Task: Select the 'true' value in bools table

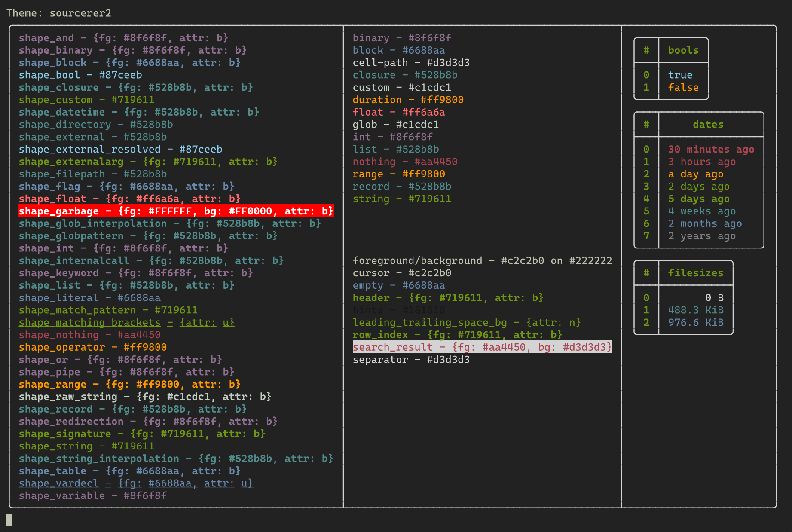Action: point(680,75)
